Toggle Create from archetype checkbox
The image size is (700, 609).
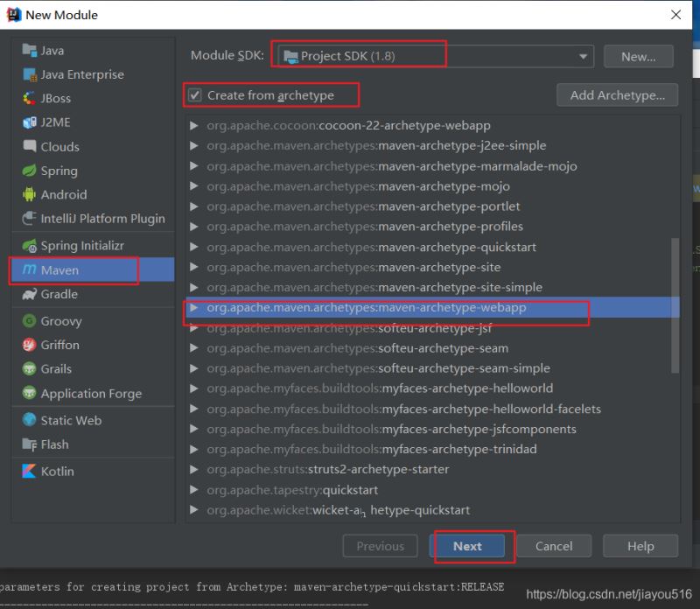tap(194, 95)
